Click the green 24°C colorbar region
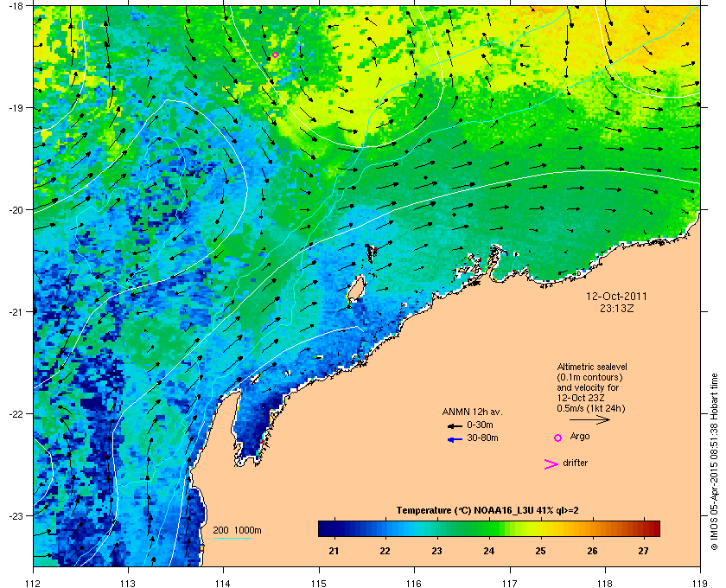The height and width of the screenshot is (588, 726). point(489,528)
